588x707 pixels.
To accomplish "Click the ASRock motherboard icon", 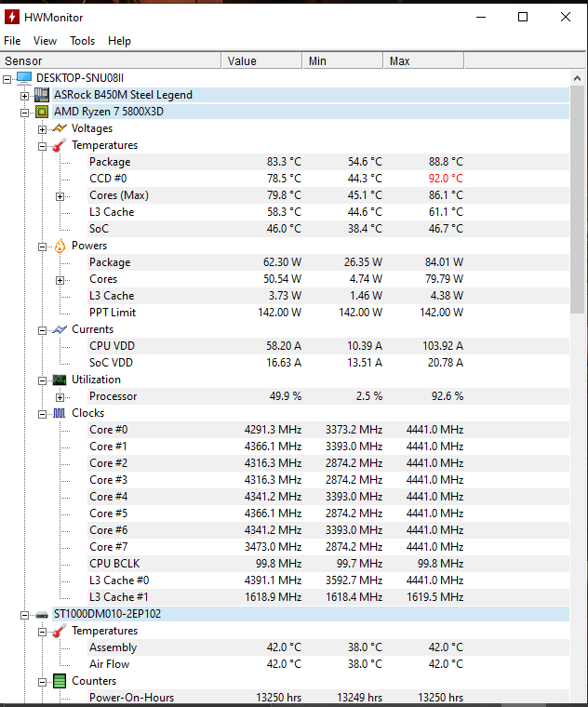I will click(x=42, y=95).
